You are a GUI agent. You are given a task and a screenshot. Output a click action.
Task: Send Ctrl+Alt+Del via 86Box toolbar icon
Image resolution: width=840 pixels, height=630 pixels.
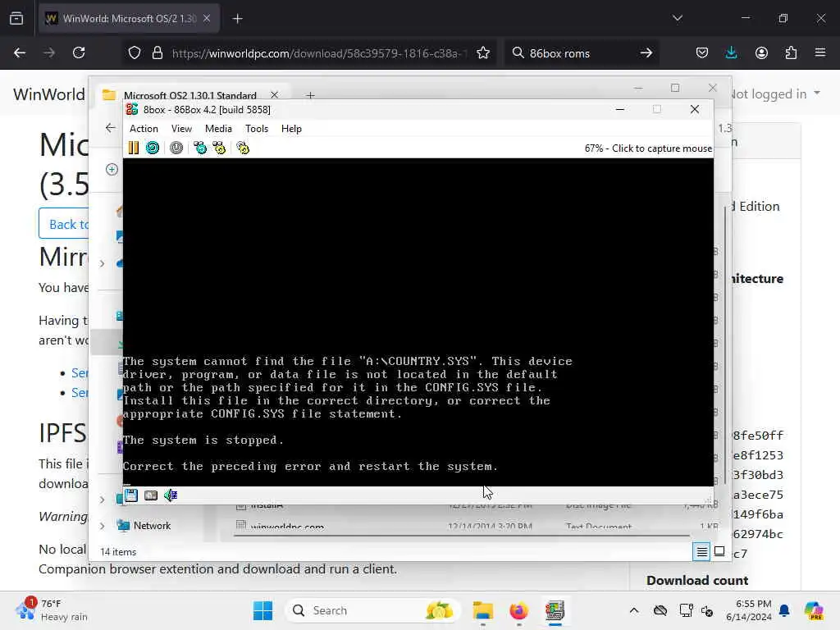pyautogui.click(x=200, y=148)
